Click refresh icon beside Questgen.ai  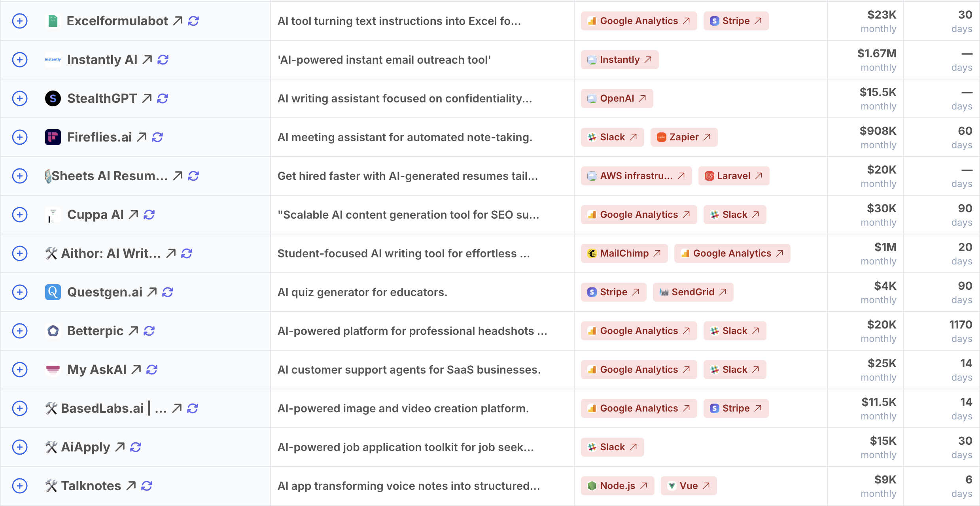[x=168, y=292]
